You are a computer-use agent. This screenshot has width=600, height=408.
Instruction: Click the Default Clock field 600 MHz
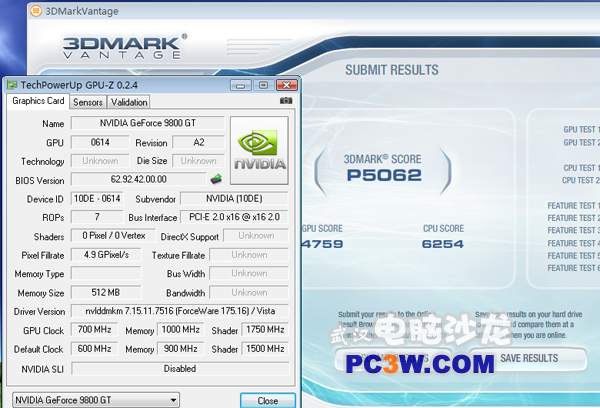pos(95,349)
